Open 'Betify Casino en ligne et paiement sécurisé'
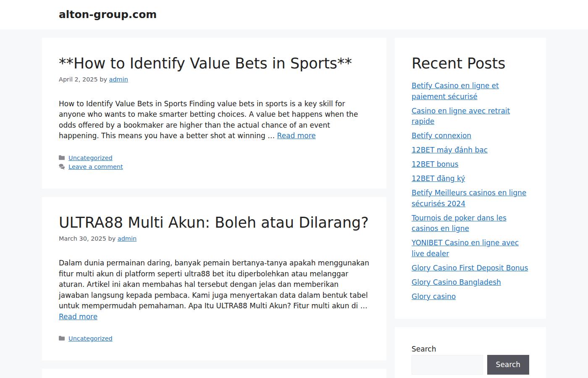Viewport: 588px width, 378px height. [x=455, y=91]
